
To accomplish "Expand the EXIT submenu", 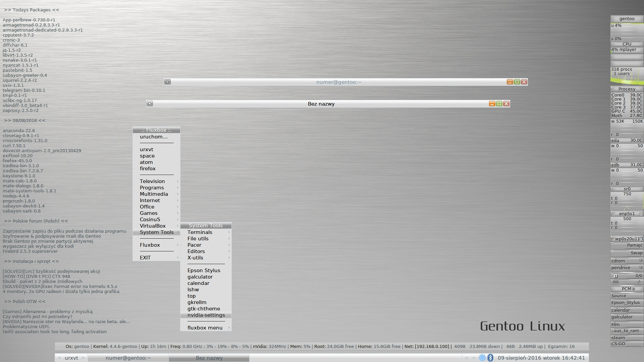I will click(157, 257).
